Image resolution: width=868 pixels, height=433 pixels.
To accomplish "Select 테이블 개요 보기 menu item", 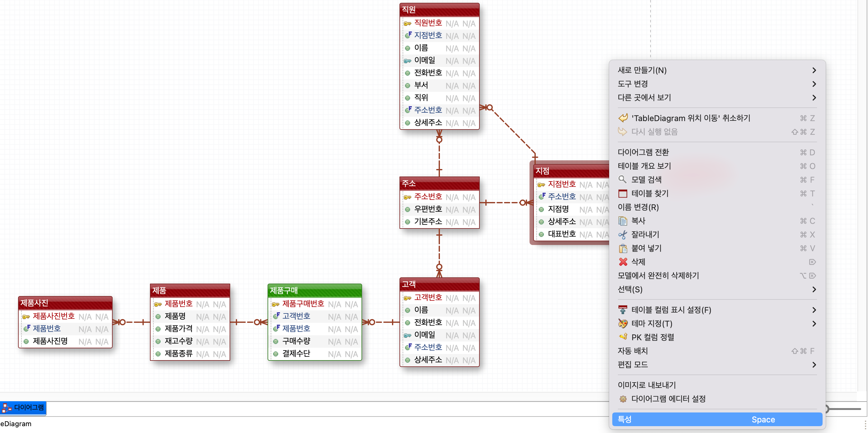I will (717, 166).
